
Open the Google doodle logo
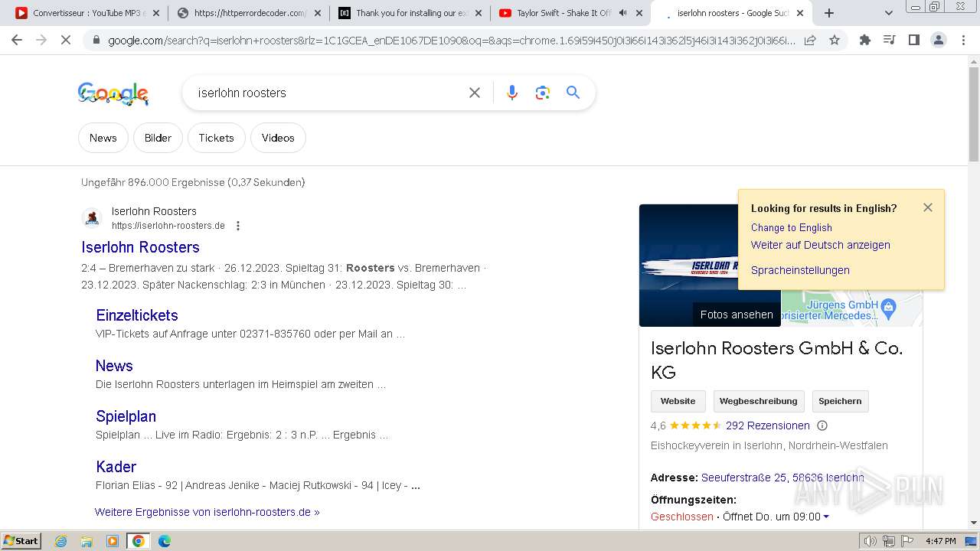[x=113, y=93]
